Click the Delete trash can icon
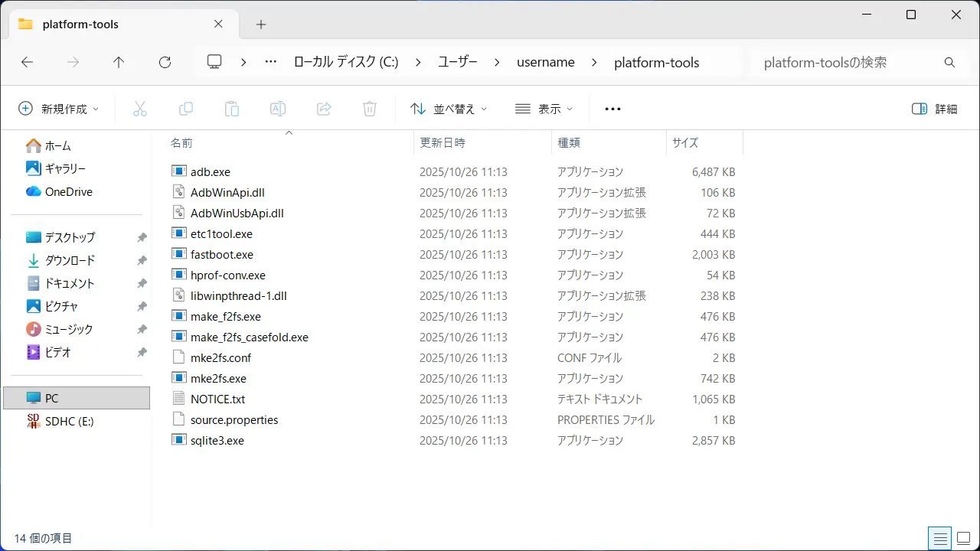 pos(370,109)
